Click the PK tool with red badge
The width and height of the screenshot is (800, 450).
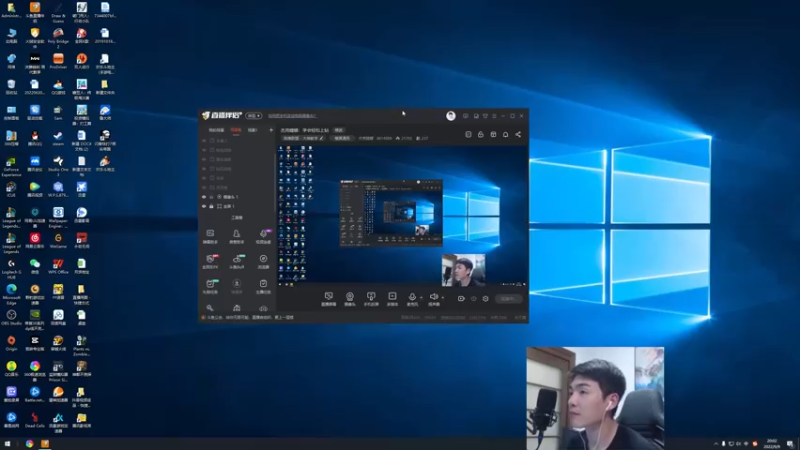[x=210, y=261]
